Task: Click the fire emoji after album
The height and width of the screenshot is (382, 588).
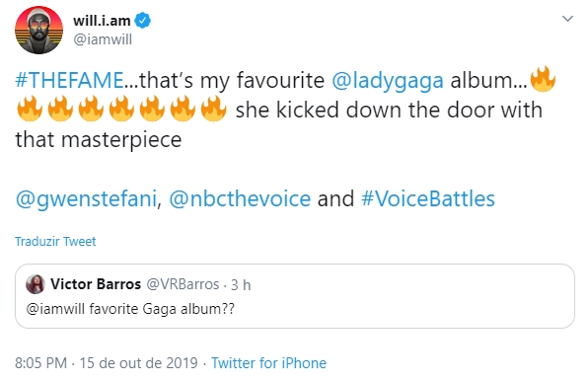Action: [543, 79]
